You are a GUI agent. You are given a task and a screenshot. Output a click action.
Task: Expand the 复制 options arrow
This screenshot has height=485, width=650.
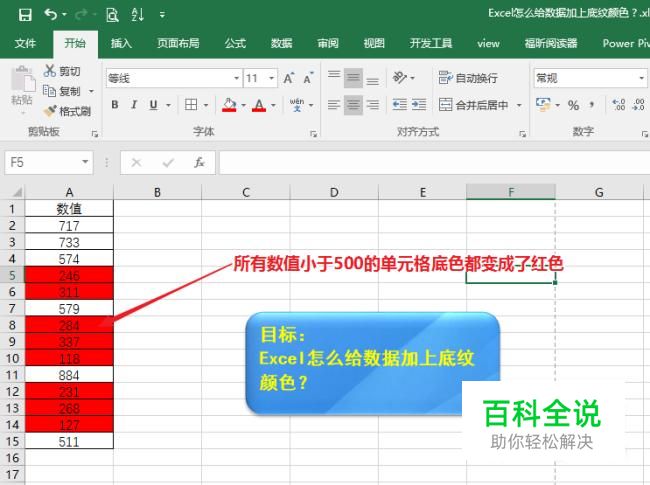[92, 91]
